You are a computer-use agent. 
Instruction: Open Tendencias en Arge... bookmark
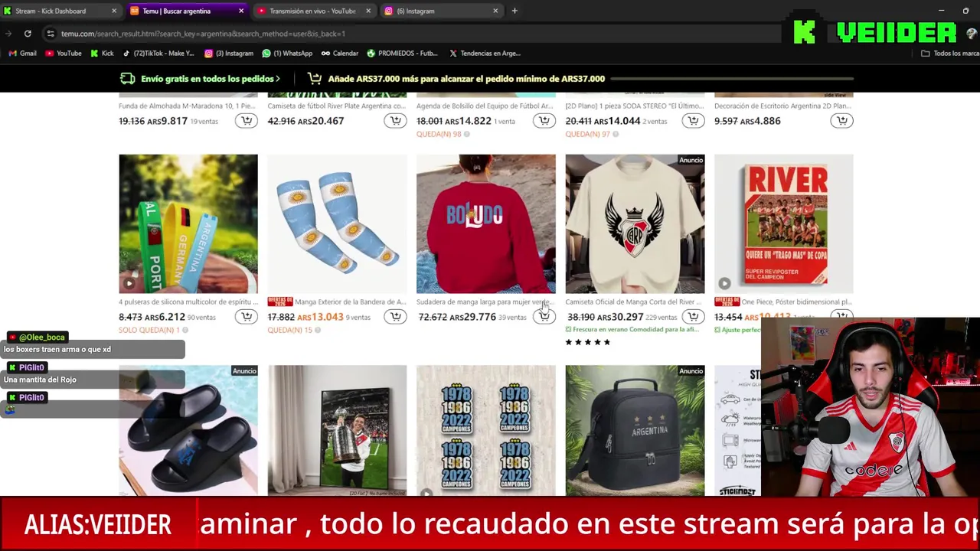485,54
